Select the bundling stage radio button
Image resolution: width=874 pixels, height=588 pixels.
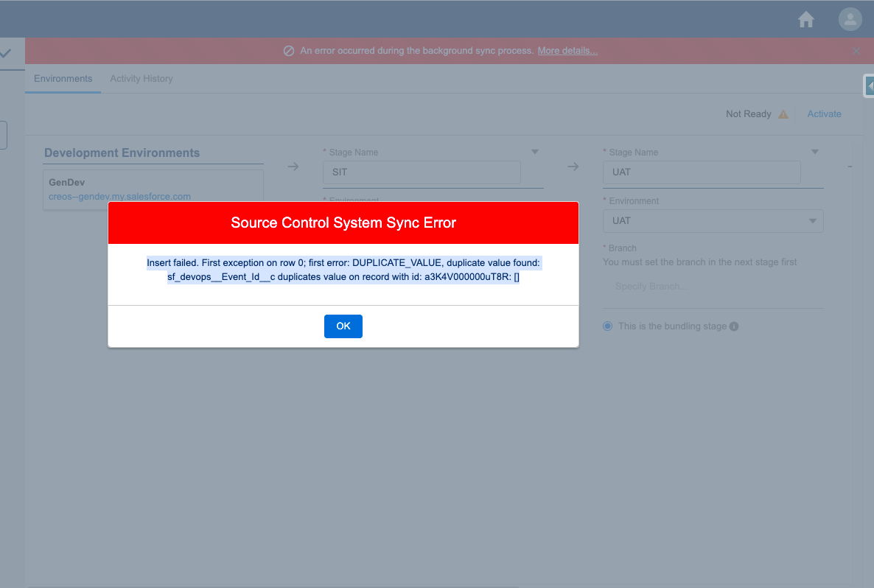point(607,326)
